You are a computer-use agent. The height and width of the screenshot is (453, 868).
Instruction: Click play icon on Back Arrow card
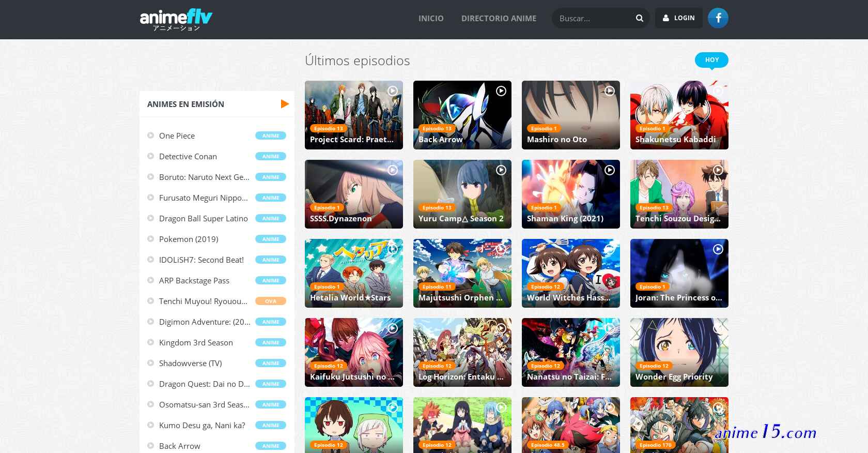click(501, 91)
